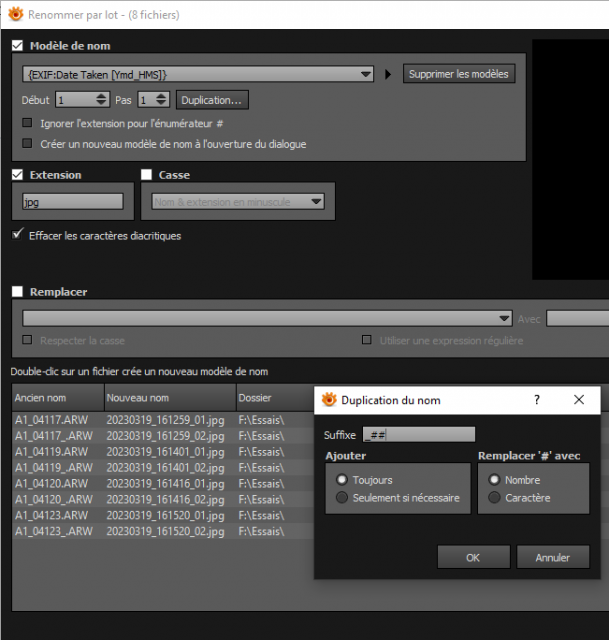Increase the Début spinner value
This screenshot has width=609, height=640.
coord(101,96)
